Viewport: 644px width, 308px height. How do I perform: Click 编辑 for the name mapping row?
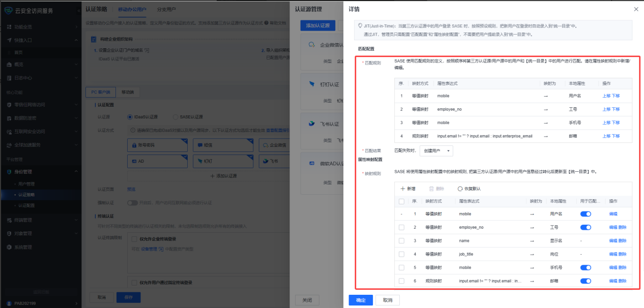pyautogui.click(x=612, y=241)
